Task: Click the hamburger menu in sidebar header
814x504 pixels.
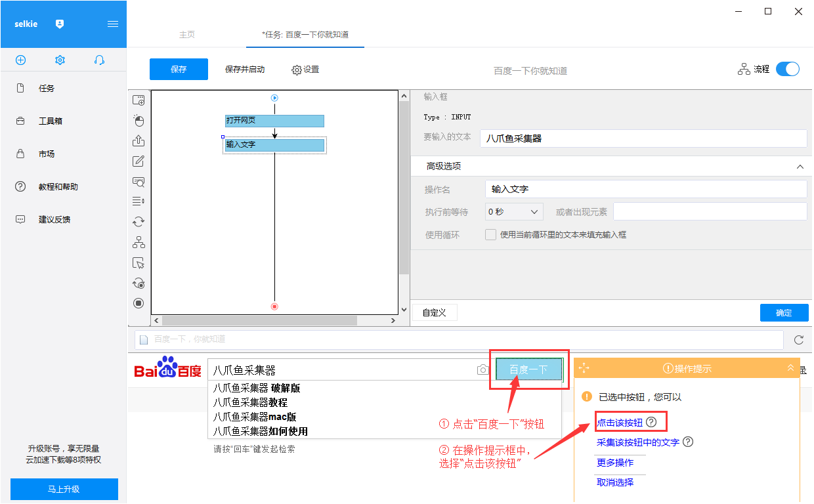Action: (x=113, y=24)
